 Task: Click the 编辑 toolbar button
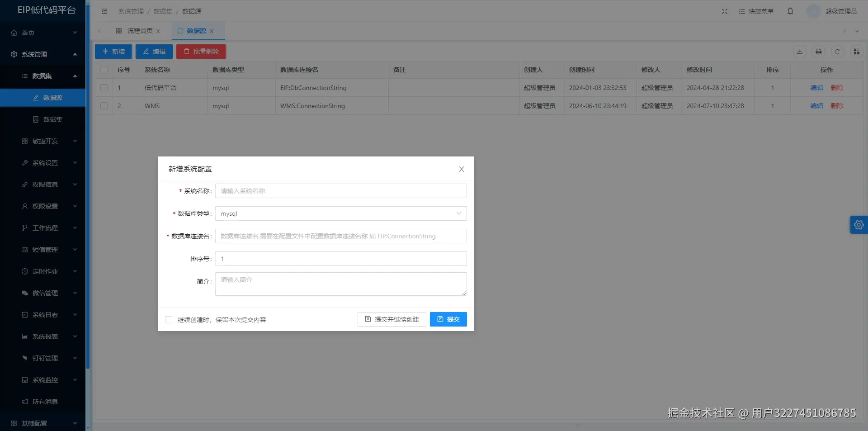click(x=154, y=52)
